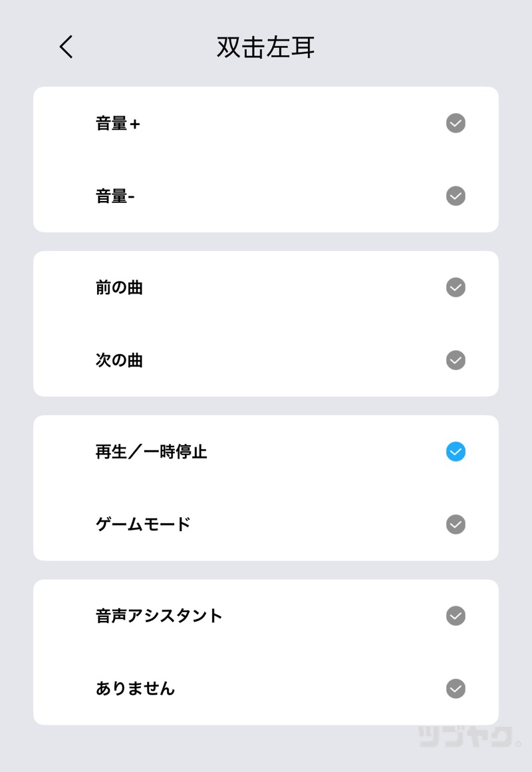Go back using the left arrow
Viewport: 532px width, 772px height.
66,47
